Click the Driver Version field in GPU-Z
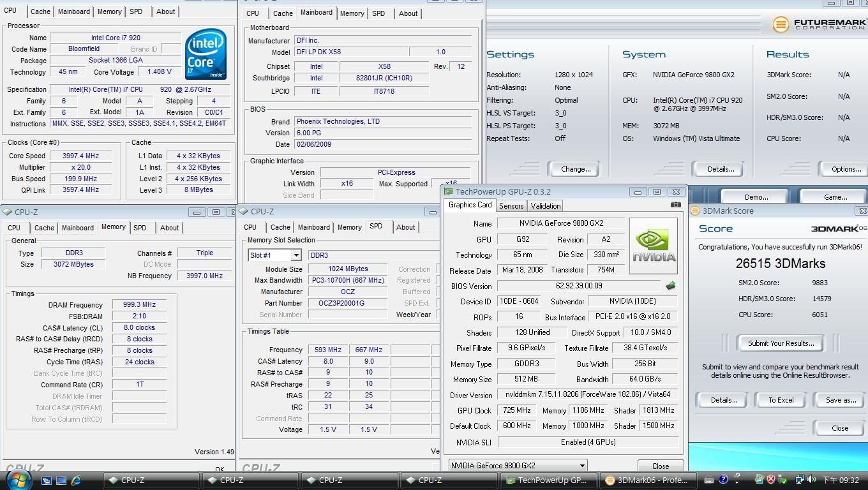868x490 pixels. click(x=588, y=395)
